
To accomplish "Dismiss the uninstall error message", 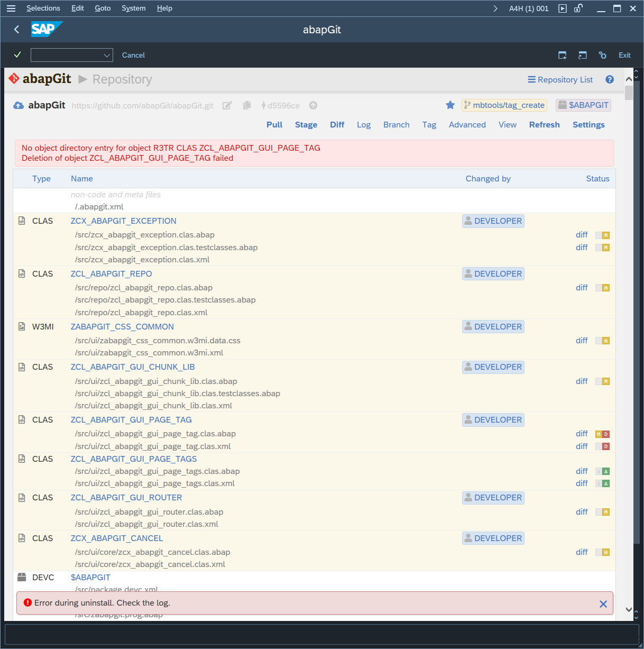I will [x=603, y=604].
